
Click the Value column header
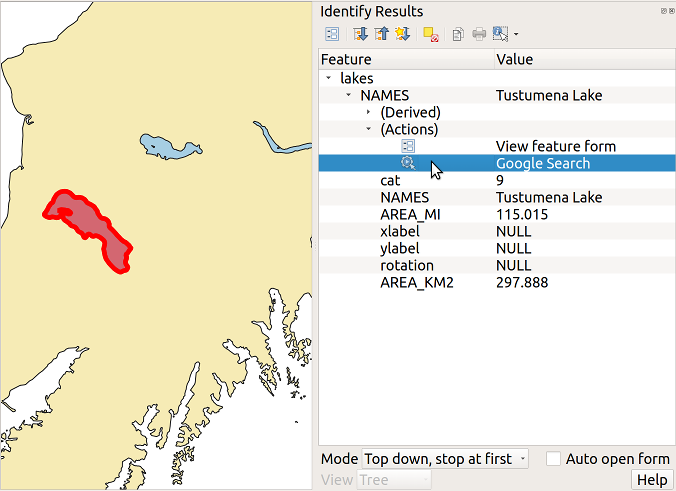(x=514, y=60)
